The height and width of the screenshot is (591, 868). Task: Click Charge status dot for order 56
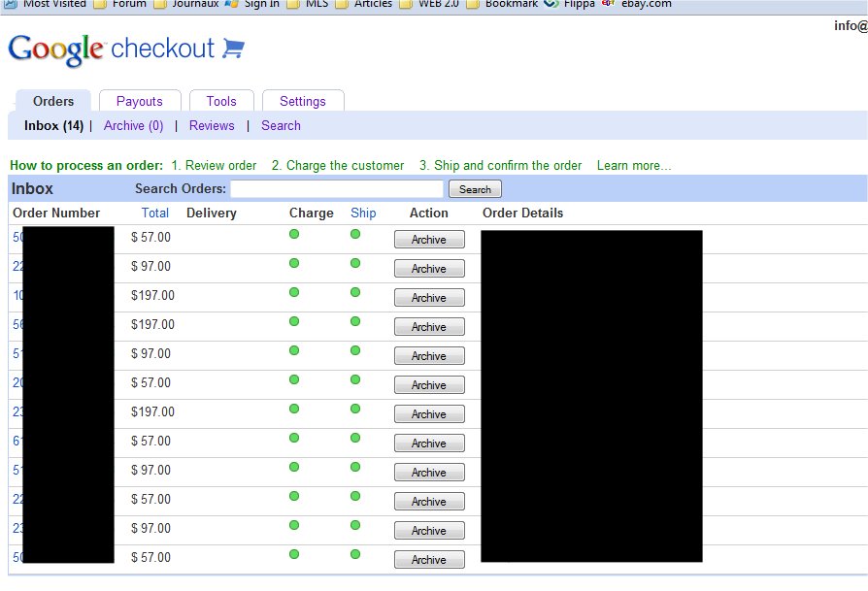294,321
